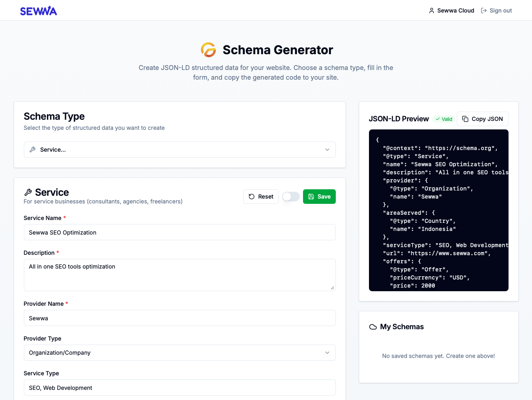The image size is (532, 400).
Task: Click the Schema Generator orange logo icon
Action: (x=208, y=49)
